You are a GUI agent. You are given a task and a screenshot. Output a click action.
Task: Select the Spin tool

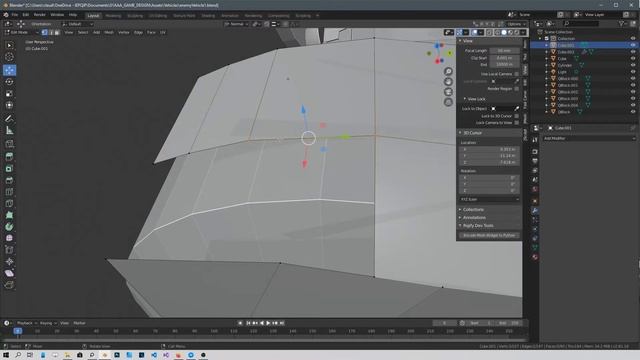click(9, 227)
